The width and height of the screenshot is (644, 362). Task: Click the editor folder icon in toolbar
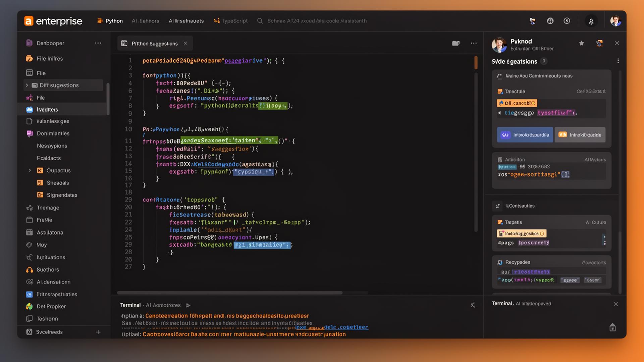click(456, 43)
